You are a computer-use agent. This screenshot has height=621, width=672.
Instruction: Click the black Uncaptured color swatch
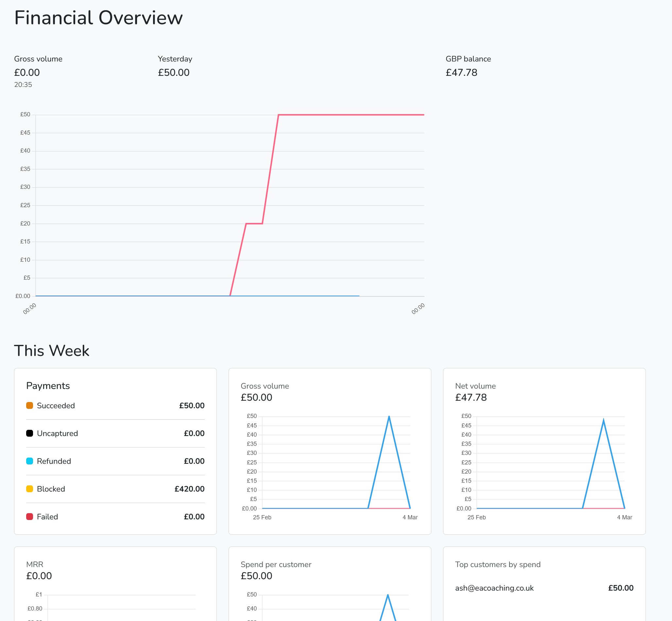click(x=29, y=433)
